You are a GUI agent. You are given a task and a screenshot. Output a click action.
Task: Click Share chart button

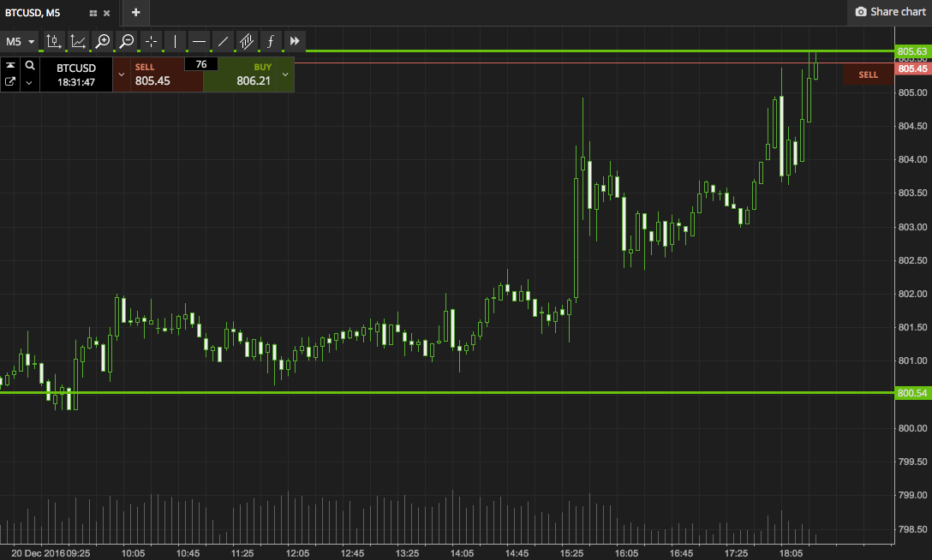click(889, 12)
